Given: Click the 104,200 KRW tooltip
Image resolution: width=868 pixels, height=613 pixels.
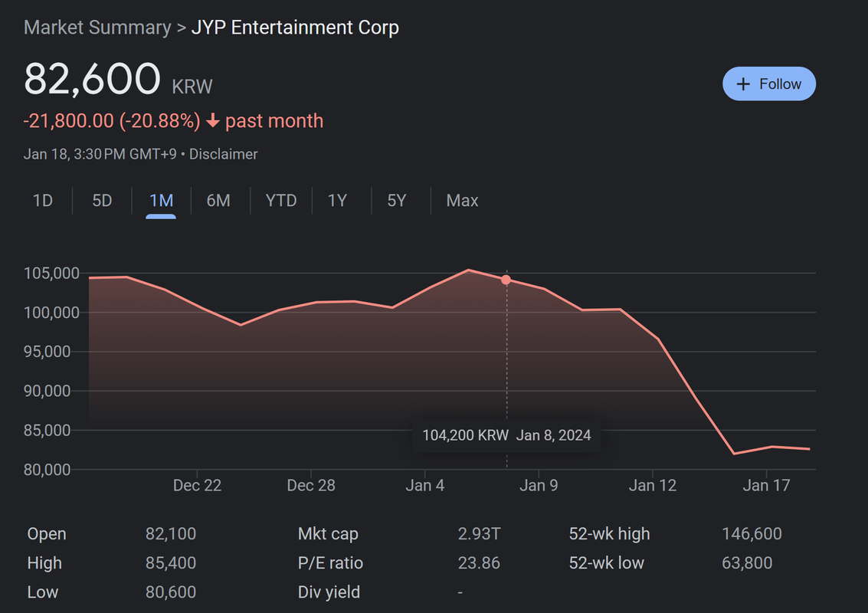Looking at the screenshot, I should point(506,435).
